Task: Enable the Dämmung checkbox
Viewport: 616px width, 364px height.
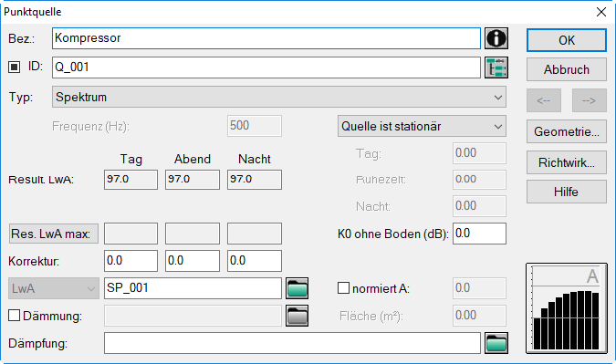Action: 14,315
